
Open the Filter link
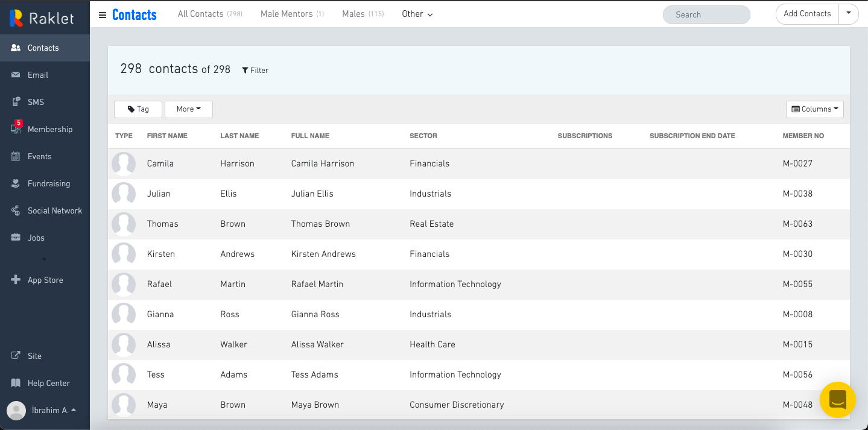255,71
